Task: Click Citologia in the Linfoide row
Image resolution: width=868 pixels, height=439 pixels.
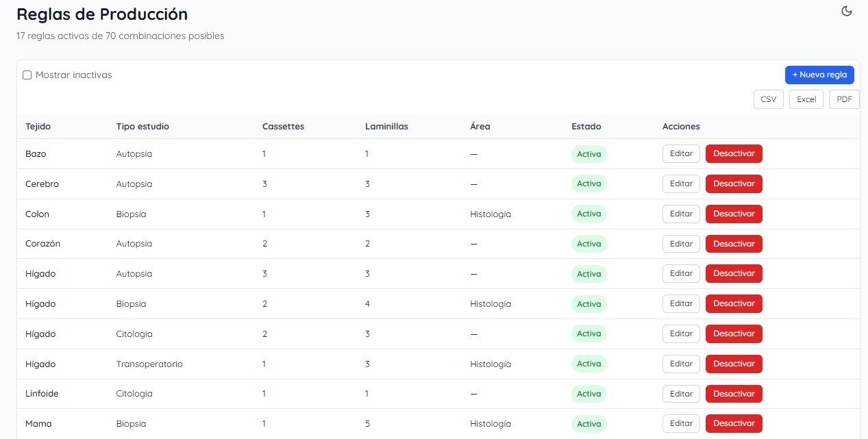Action: point(134,394)
